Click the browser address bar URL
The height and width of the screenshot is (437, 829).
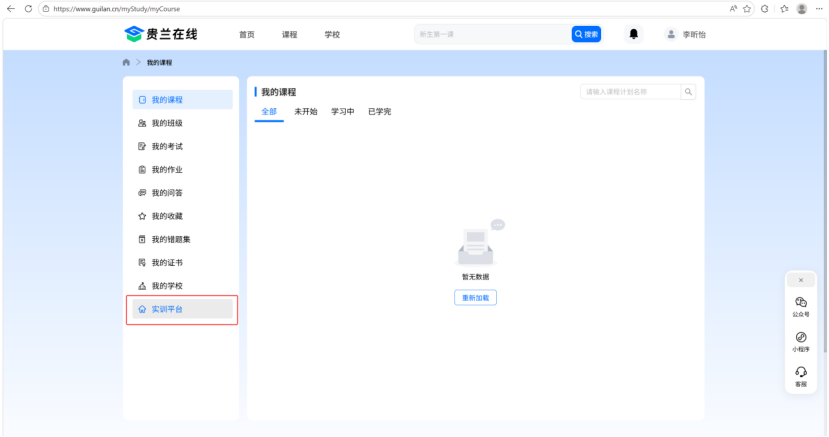(117, 9)
